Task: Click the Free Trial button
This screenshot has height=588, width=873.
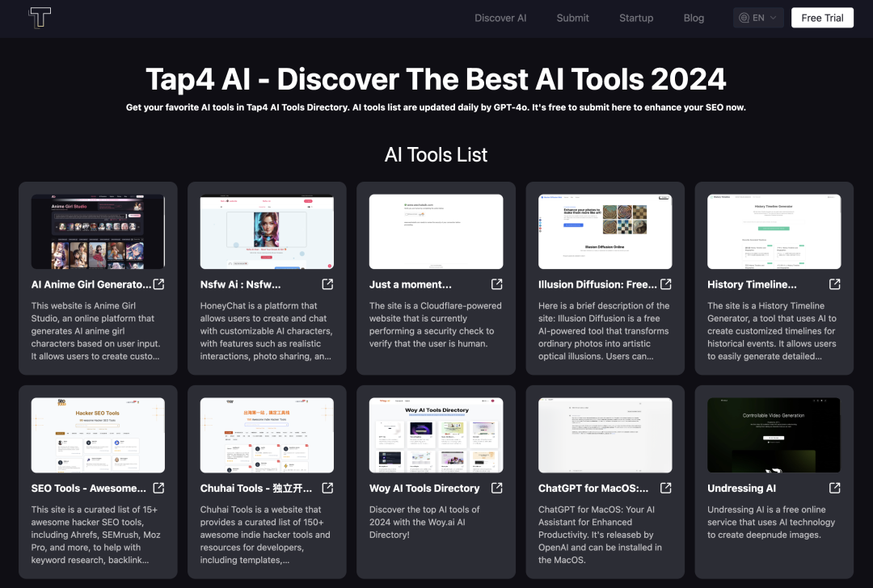Action: [822, 18]
